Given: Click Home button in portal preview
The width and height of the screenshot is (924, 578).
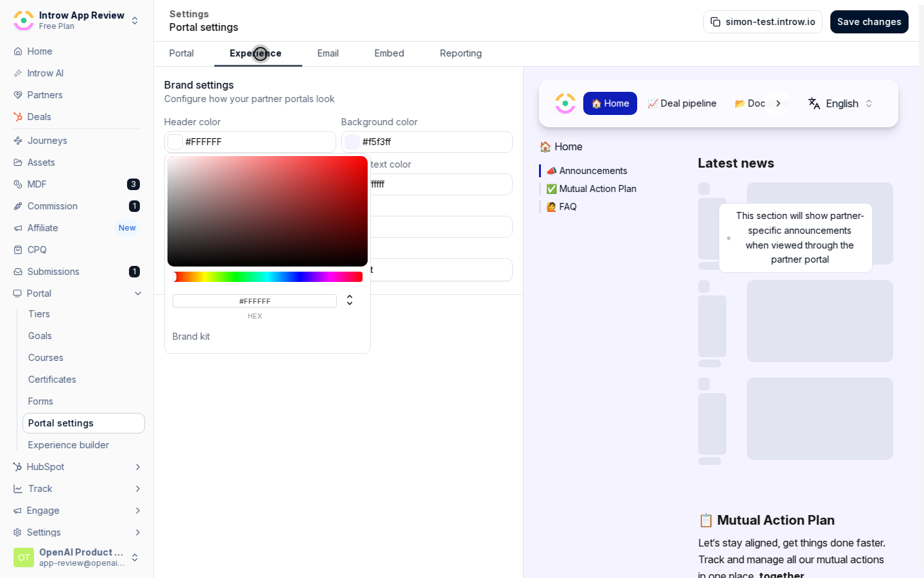Looking at the screenshot, I should click(610, 103).
